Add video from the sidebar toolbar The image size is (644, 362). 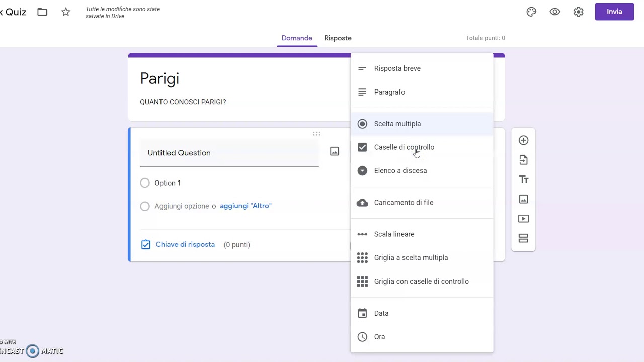(523, 219)
